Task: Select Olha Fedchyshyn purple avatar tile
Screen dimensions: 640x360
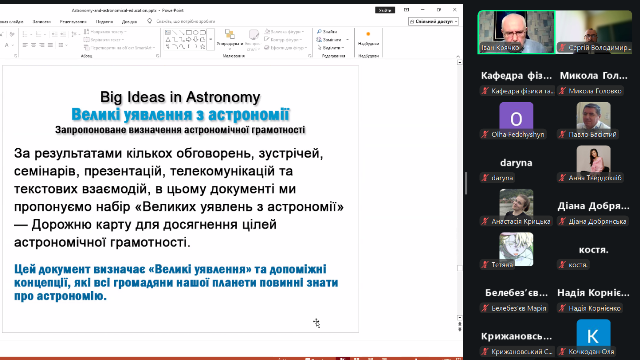Action: coord(516,118)
